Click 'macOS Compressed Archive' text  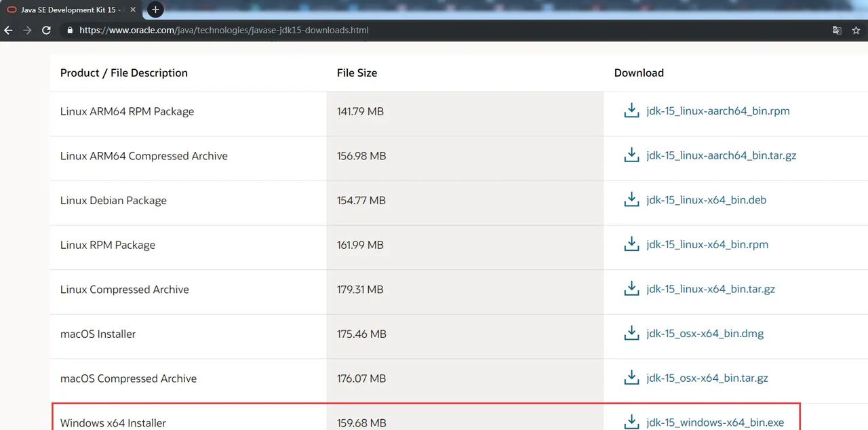click(x=128, y=378)
